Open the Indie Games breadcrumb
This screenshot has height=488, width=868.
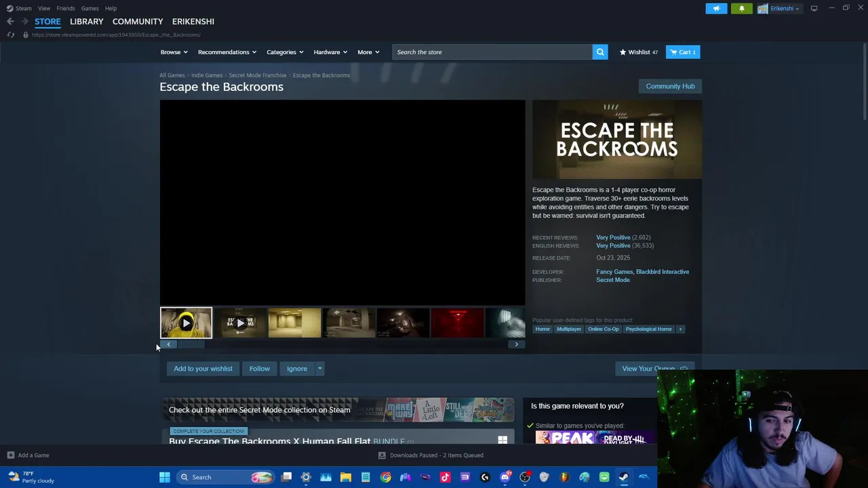pyautogui.click(x=207, y=75)
